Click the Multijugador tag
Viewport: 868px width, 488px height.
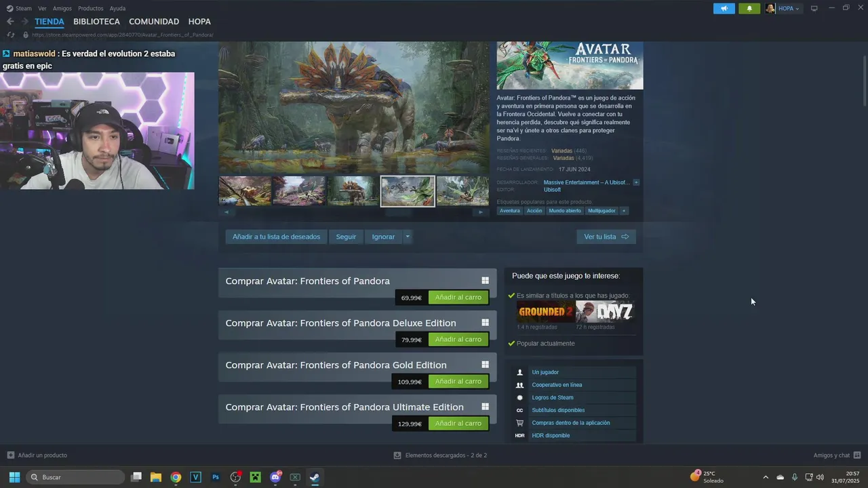tap(601, 211)
